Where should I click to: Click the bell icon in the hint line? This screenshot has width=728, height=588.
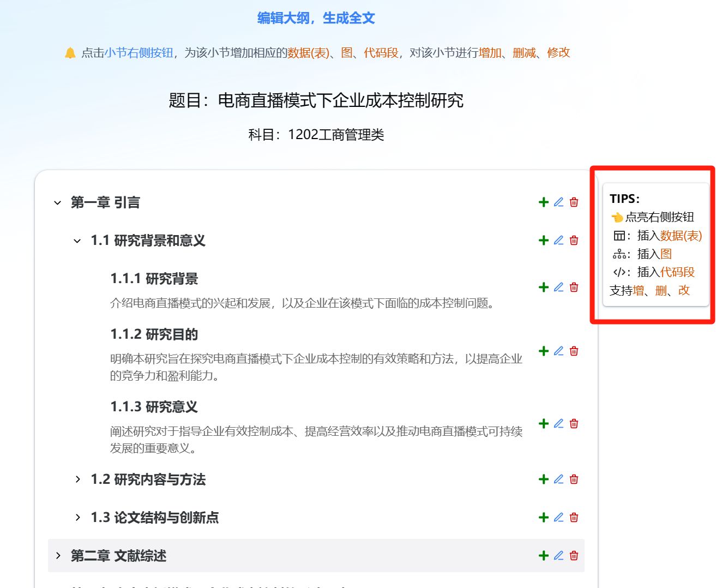point(70,53)
